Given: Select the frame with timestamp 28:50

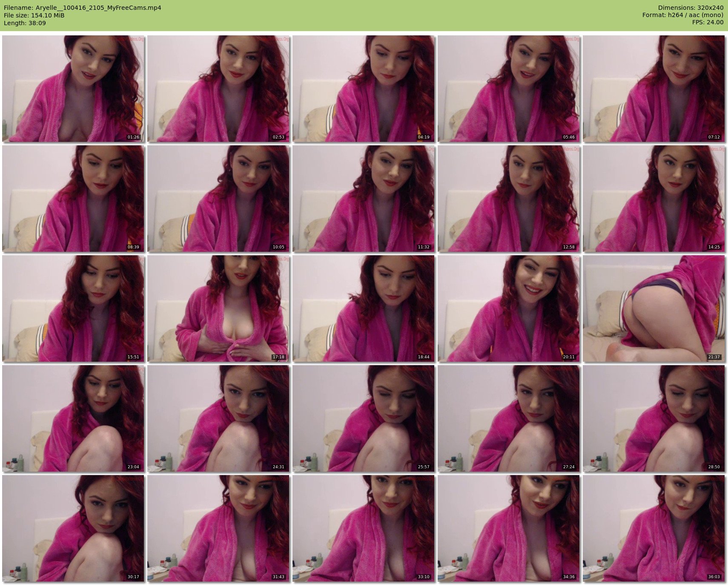Looking at the screenshot, I should [654, 418].
